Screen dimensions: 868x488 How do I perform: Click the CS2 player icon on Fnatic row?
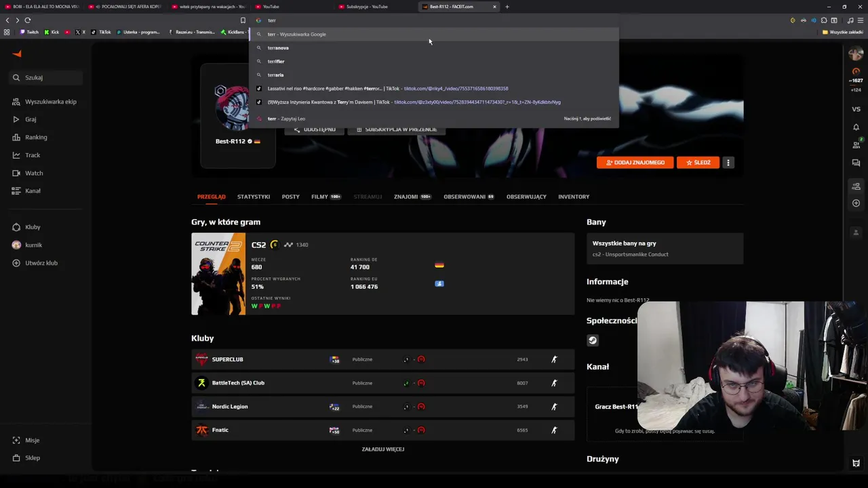(x=554, y=430)
